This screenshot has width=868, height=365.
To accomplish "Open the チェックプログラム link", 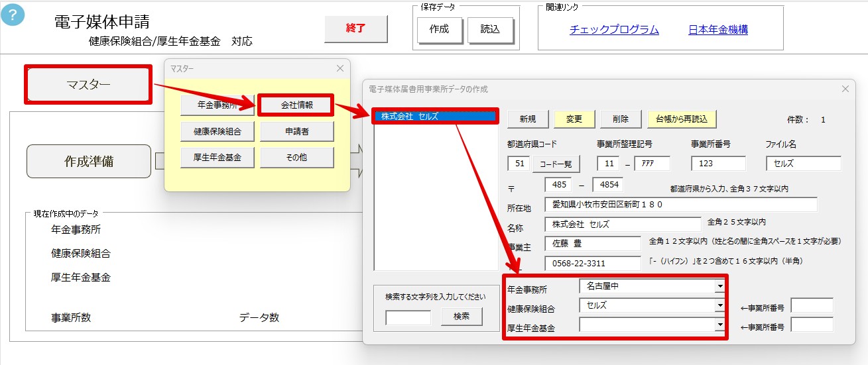I will coord(614,30).
